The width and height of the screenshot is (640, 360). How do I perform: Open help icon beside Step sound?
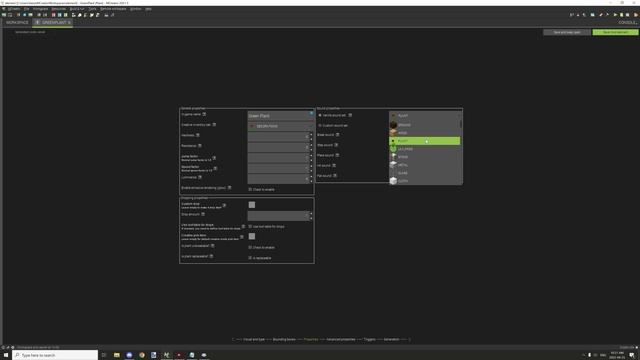point(336,145)
